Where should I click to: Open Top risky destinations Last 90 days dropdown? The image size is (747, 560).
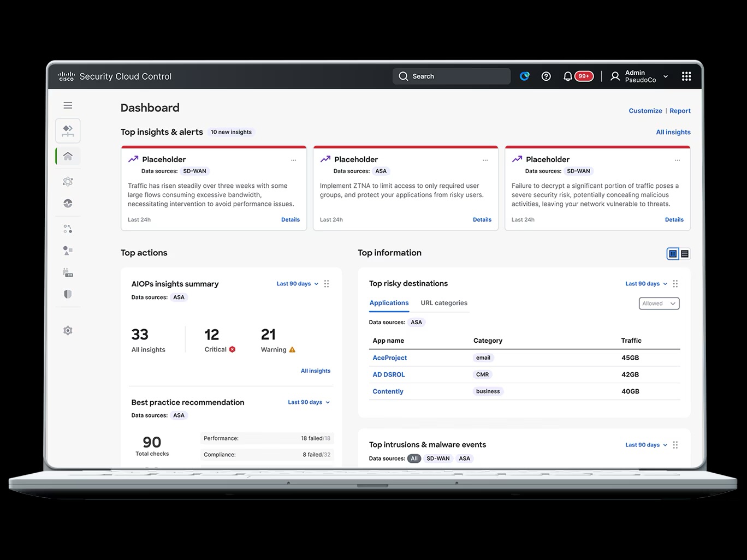pos(647,284)
